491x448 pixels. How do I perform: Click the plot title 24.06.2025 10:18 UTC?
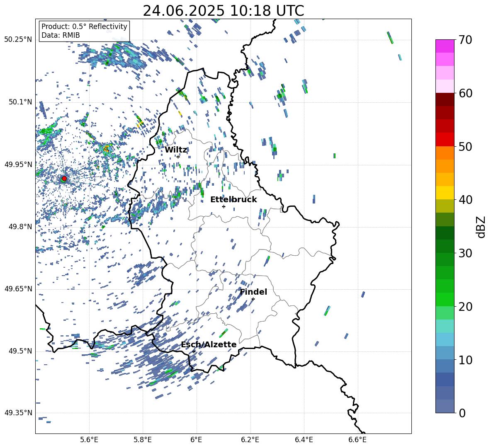coord(223,11)
